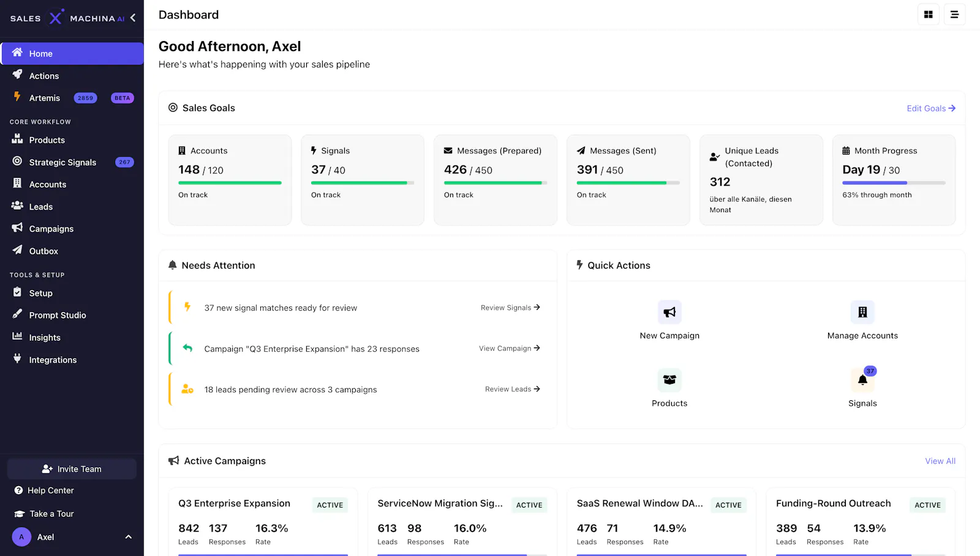This screenshot has height=556, width=980.
Task: Switch to grid layout view icon
Action: (x=928, y=15)
